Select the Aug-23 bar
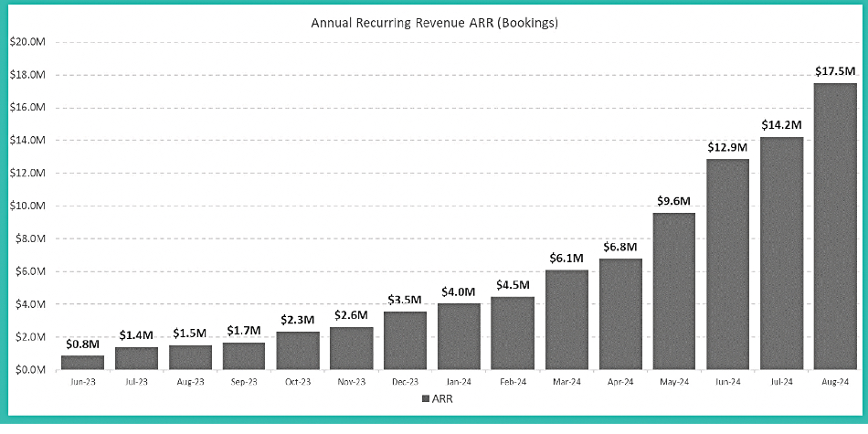 tap(190, 357)
